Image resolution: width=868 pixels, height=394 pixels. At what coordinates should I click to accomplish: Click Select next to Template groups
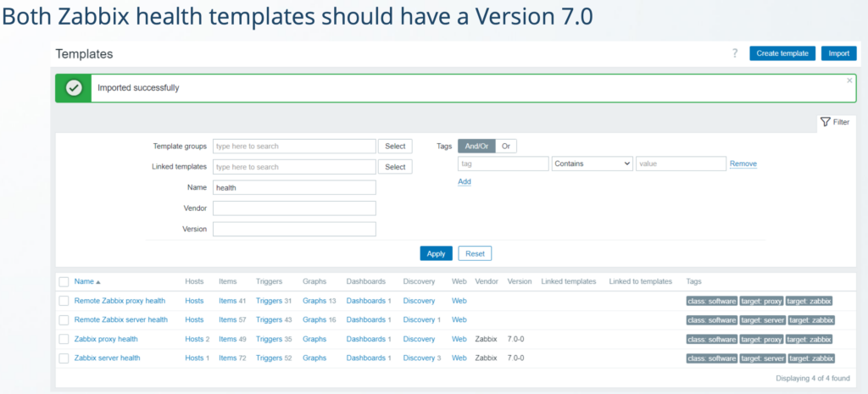(x=395, y=146)
